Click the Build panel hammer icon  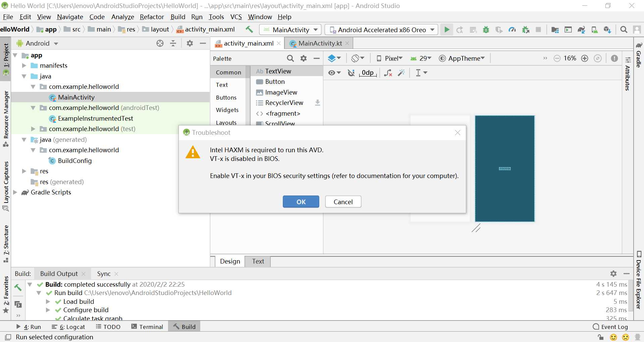tap(18, 287)
